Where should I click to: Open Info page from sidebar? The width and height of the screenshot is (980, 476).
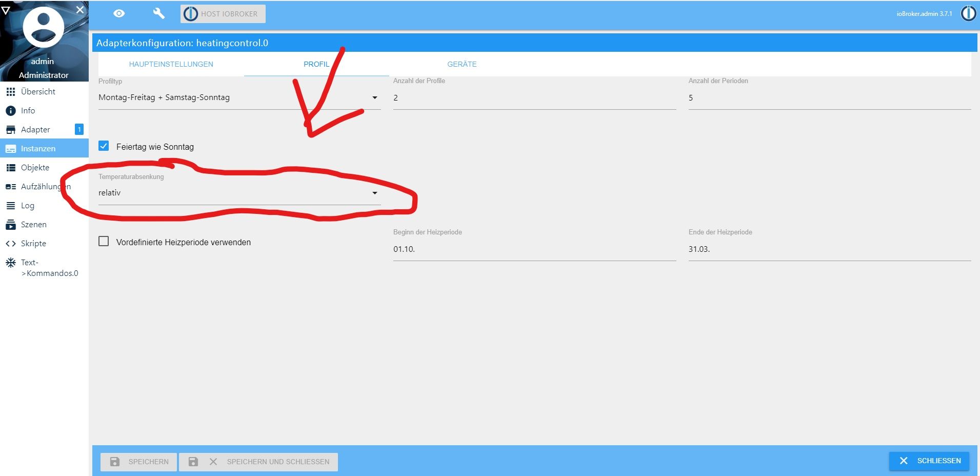(28, 111)
